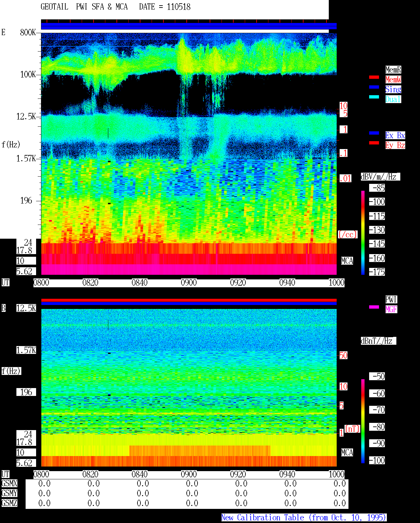Open the New Calibration Table link

pyautogui.click(x=304, y=518)
